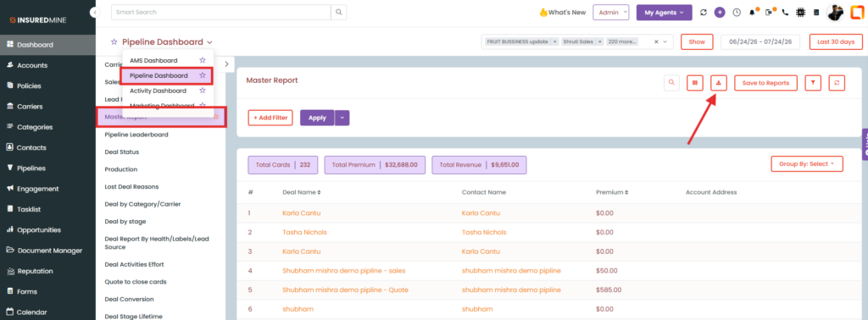Open Tasha Nichols deal name link
The width and height of the screenshot is (868, 320).
coord(304,232)
